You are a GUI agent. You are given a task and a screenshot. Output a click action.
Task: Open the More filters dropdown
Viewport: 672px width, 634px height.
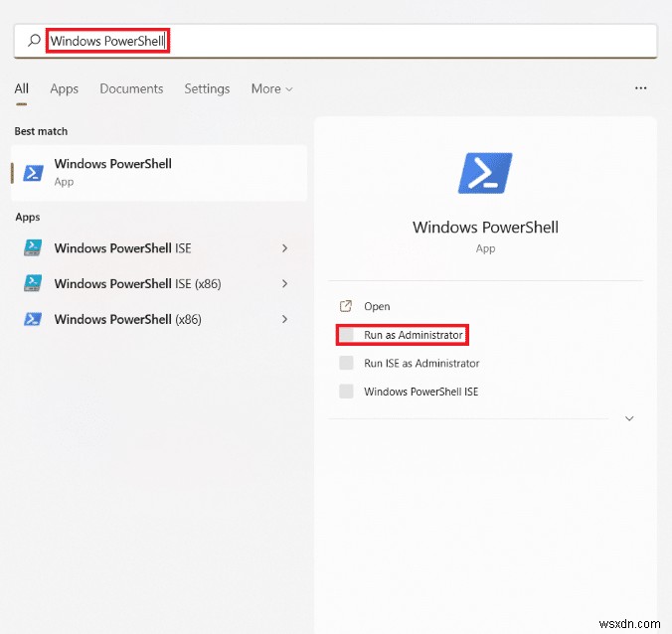tap(271, 88)
